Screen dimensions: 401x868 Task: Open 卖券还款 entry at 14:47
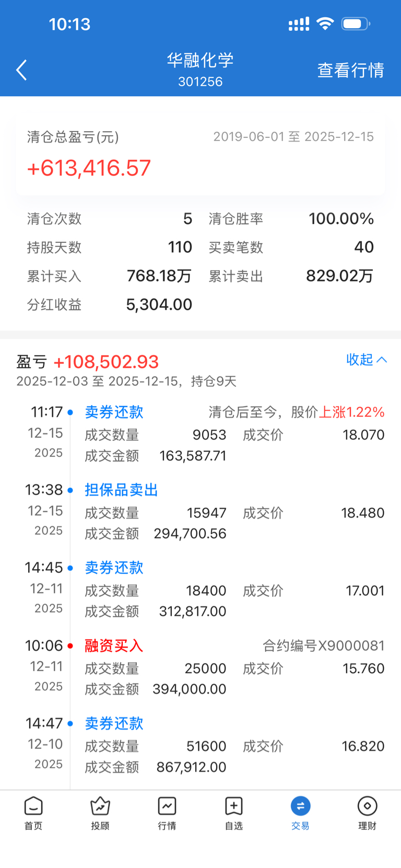114,723
